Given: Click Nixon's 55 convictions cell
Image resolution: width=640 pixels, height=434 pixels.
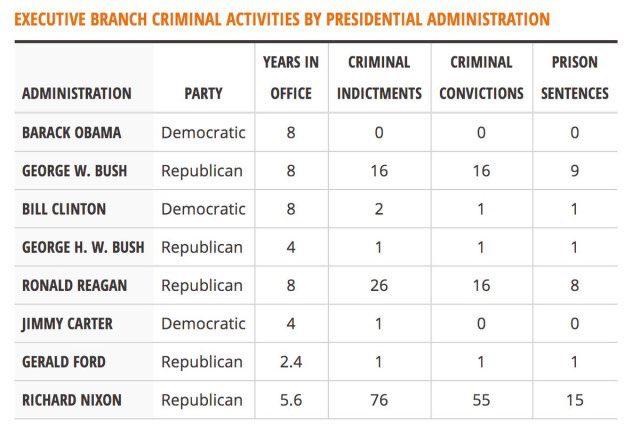Looking at the screenshot, I should [x=481, y=400].
